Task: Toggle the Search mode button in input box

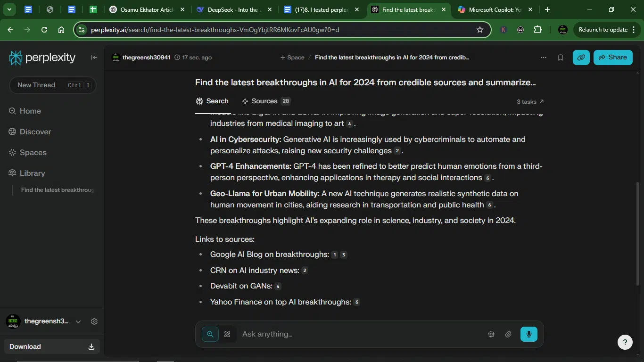Action: coord(210,334)
